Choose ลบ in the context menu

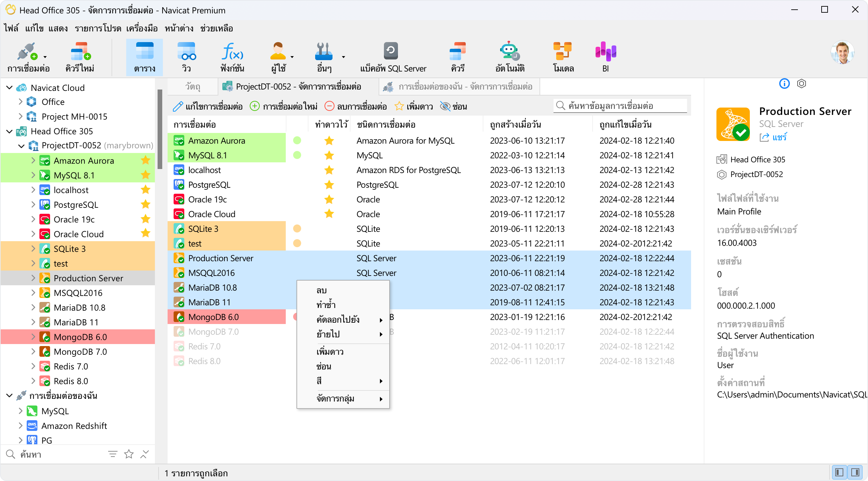[x=343, y=290]
